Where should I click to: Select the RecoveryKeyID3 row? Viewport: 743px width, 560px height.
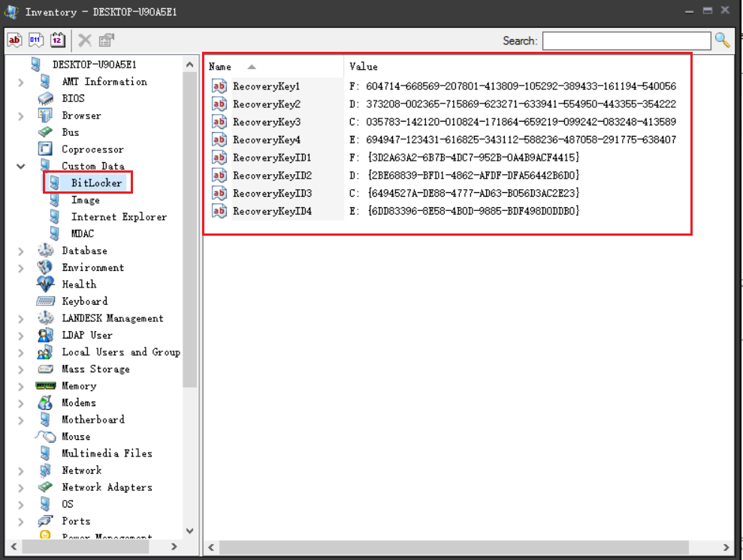pos(271,194)
